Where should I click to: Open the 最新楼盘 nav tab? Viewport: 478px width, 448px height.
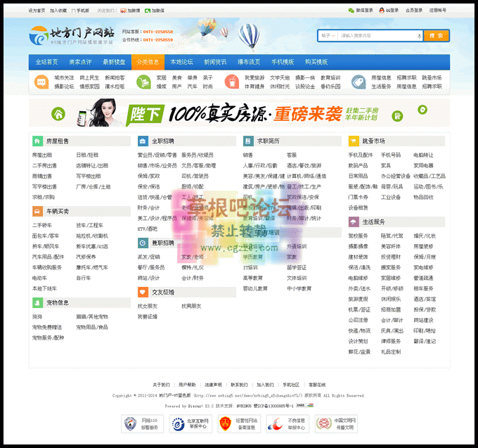coord(114,62)
